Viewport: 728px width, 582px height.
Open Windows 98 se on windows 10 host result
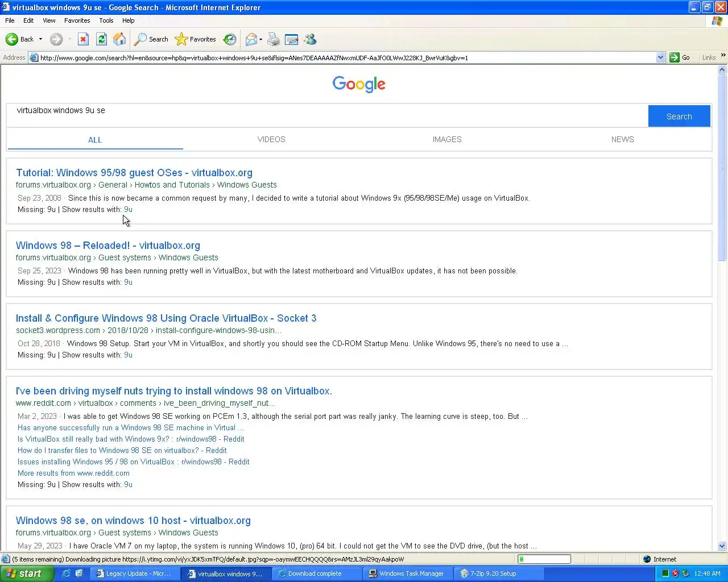[x=133, y=521]
